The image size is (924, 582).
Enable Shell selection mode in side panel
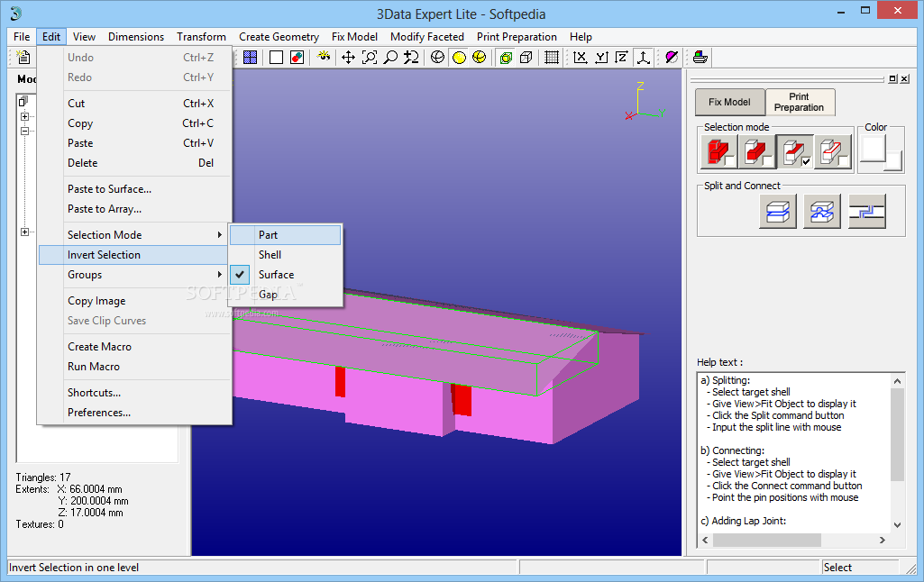tap(756, 152)
